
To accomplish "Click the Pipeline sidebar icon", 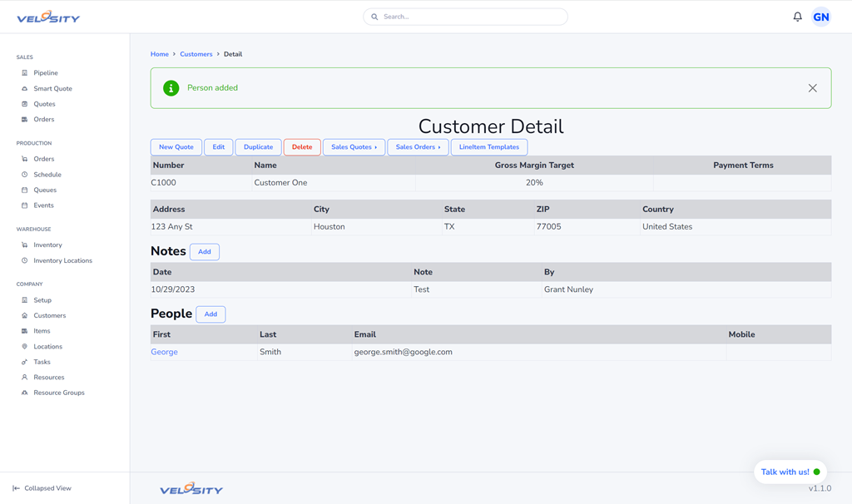I will click(x=25, y=73).
